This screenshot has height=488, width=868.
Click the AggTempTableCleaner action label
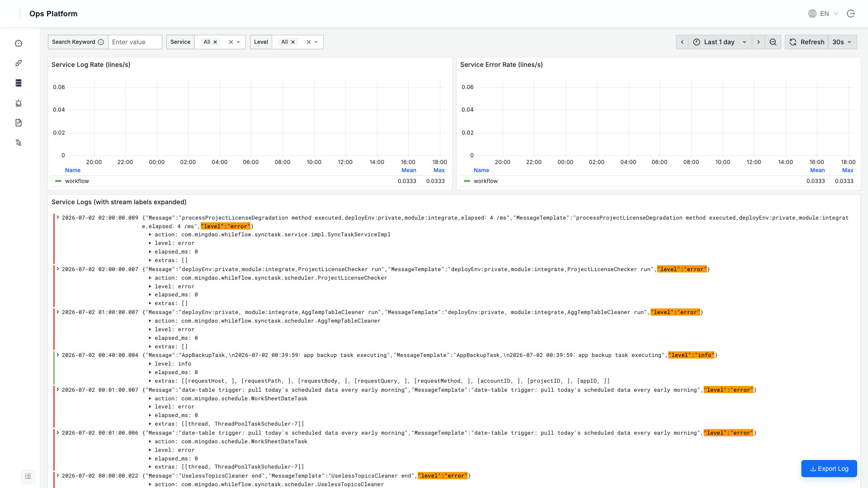[x=268, y=321]
